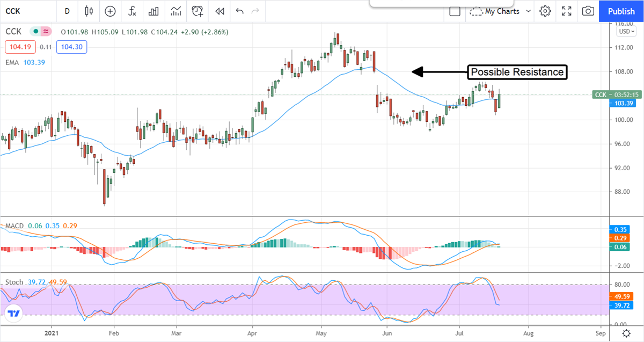Viewport: 644px width, 342px height.
Task: Select the MACD indicator legend label
Action: click(x=14, y=225)
